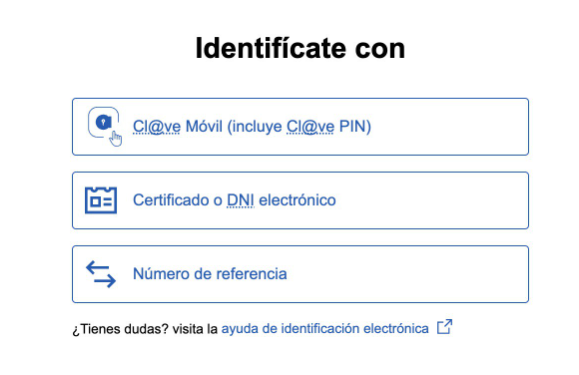Click the word electrónico in second option

[297, 200]
